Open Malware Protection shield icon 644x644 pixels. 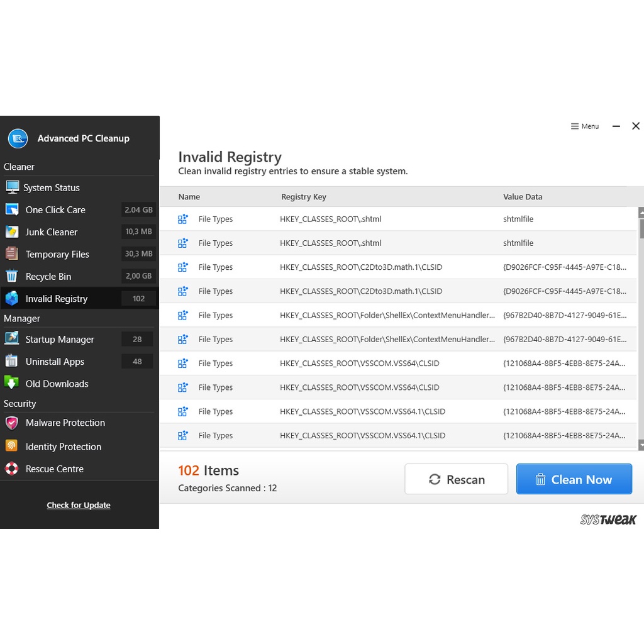(12, 423)
